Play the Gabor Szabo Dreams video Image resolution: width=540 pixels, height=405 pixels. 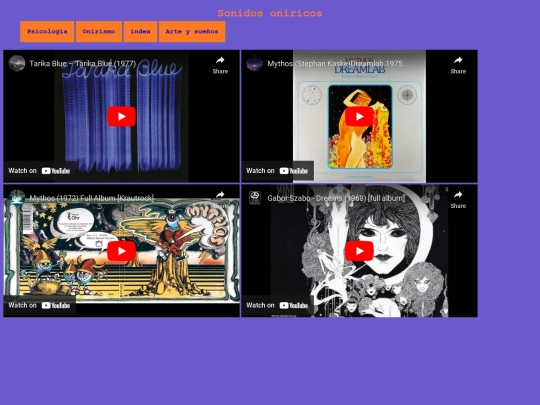click(x=359, y=251)
